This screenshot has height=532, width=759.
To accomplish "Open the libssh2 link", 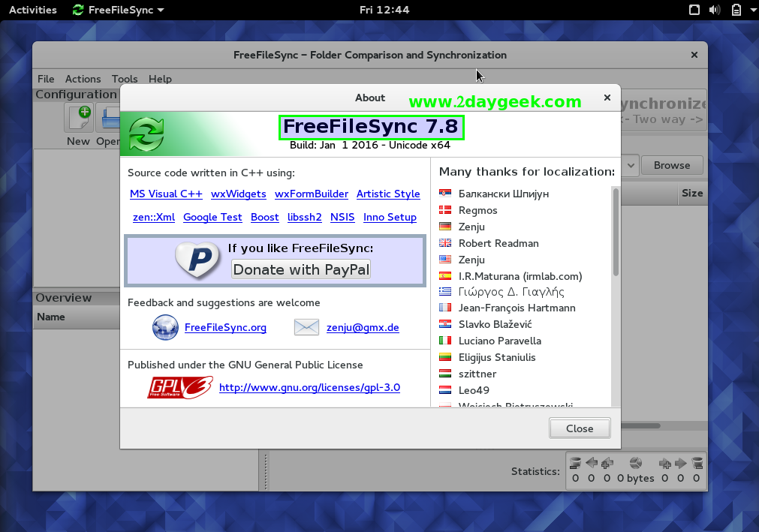I will (x=305, y=217).
